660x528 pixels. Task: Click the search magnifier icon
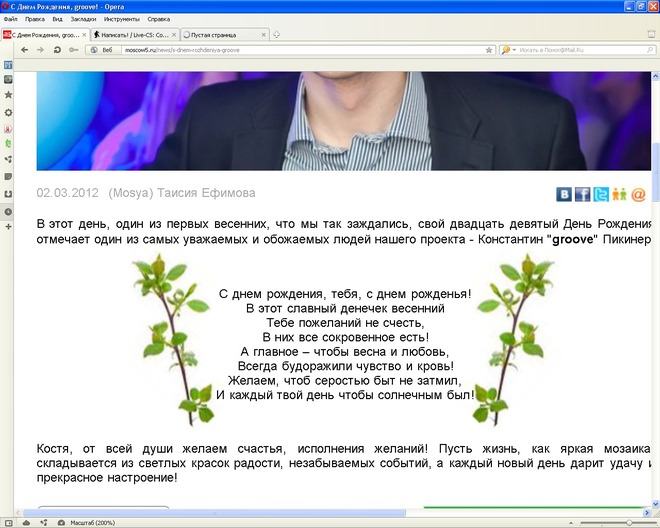pos(650,50)
